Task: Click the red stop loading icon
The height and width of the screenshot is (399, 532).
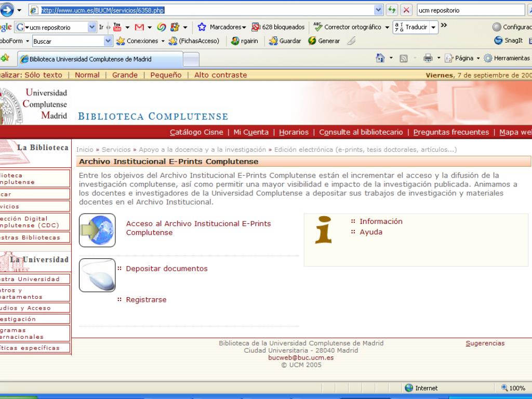Action: tap(406, 10)
